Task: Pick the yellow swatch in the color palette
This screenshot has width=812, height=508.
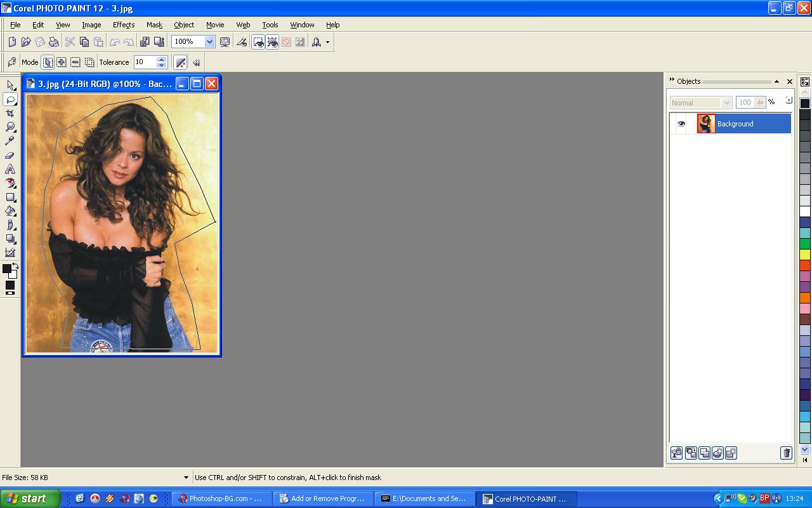Action: point(804,254)
